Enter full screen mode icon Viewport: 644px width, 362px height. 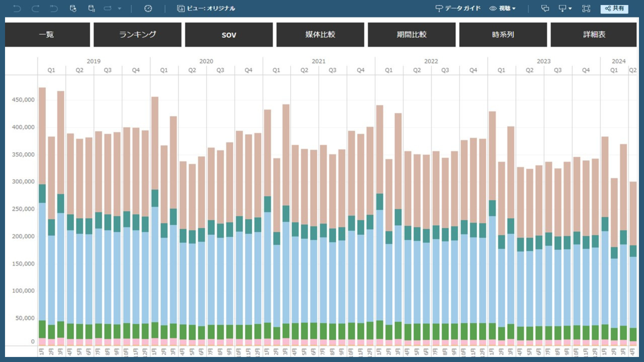point(586,9)
